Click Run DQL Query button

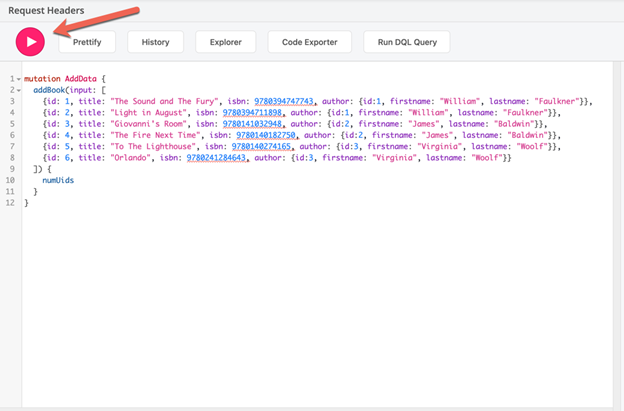pyautogui.click(x=407, y=42)
